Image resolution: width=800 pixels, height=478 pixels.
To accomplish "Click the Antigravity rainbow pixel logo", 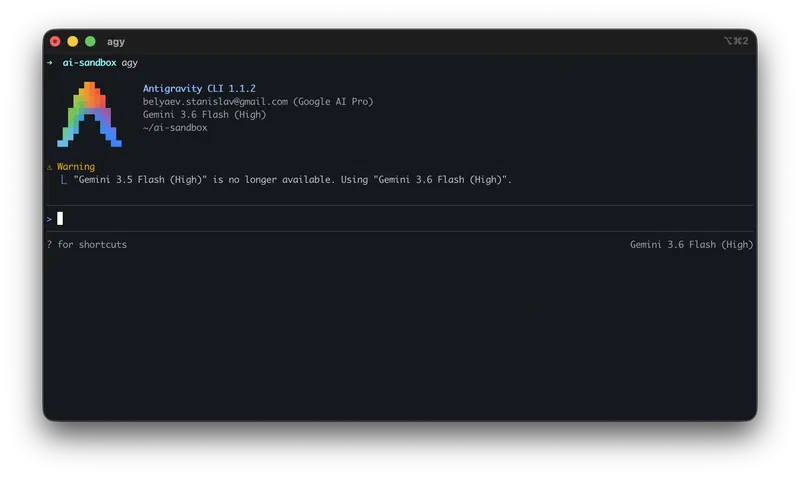I will coord(89,114).
